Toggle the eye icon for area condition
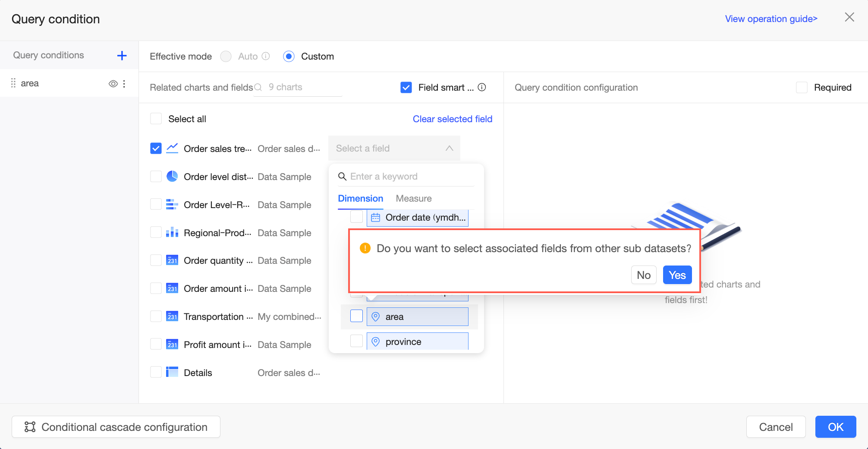Viewport: 868px width, 449px height. click(113, 84)
